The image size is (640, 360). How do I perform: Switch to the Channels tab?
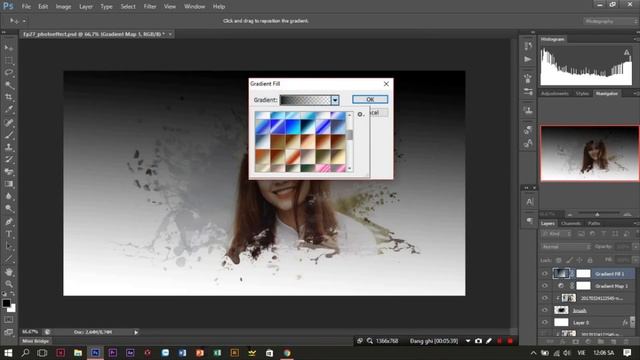tap(571, 223)
